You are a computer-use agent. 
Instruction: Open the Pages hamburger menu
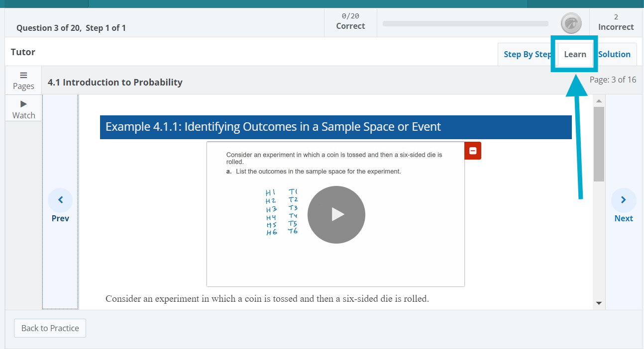(23, 76)
